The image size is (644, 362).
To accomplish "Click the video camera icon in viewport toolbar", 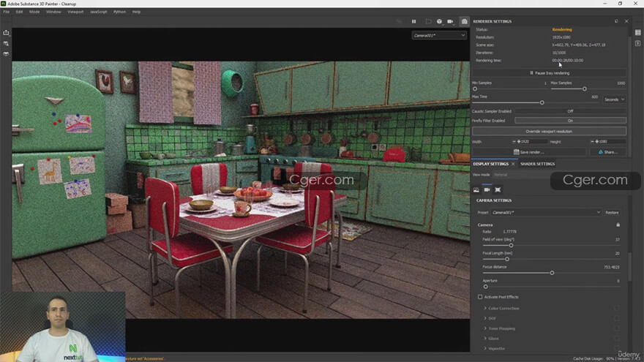I will [x=451, y=21].
